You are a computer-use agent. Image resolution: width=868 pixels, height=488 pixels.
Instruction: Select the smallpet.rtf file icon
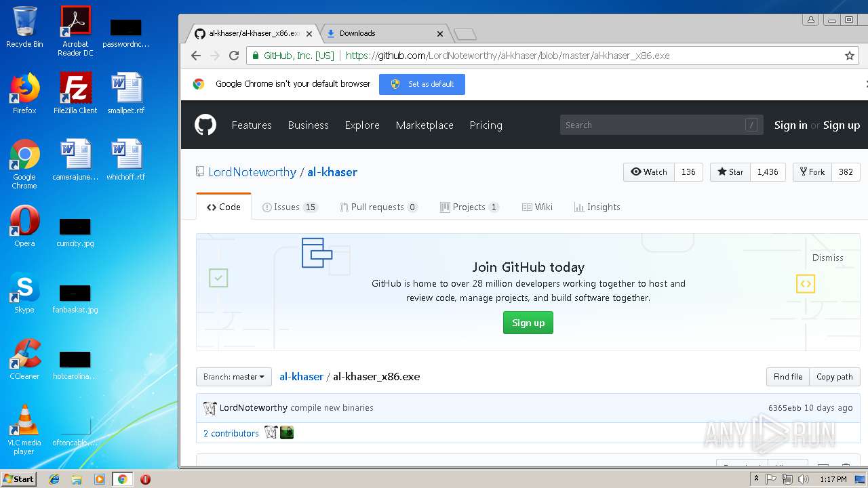point(126,94)
